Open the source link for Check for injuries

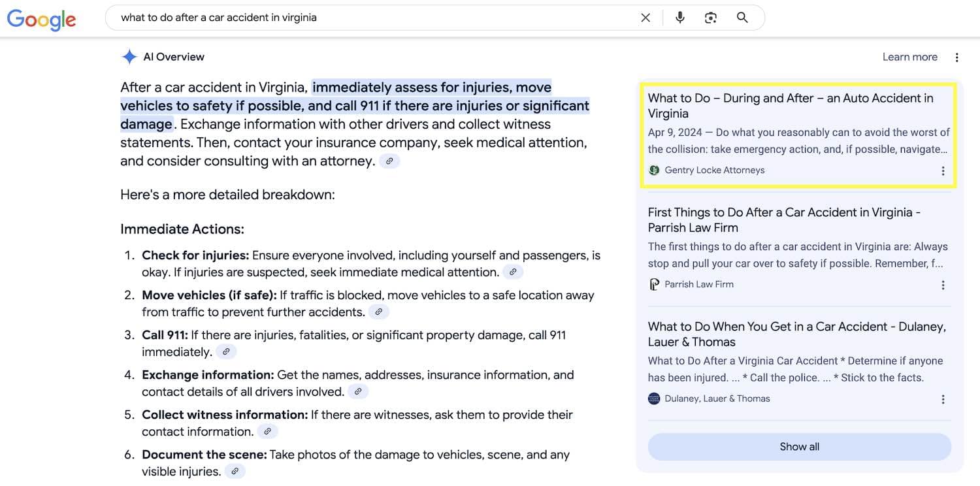(513, 272)
